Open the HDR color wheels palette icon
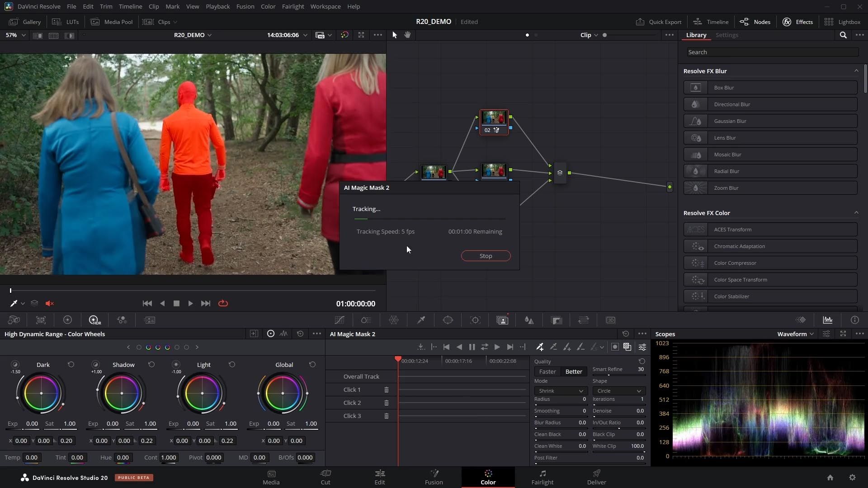This screenshot has height=488, width=868. (x=94, y=320)
